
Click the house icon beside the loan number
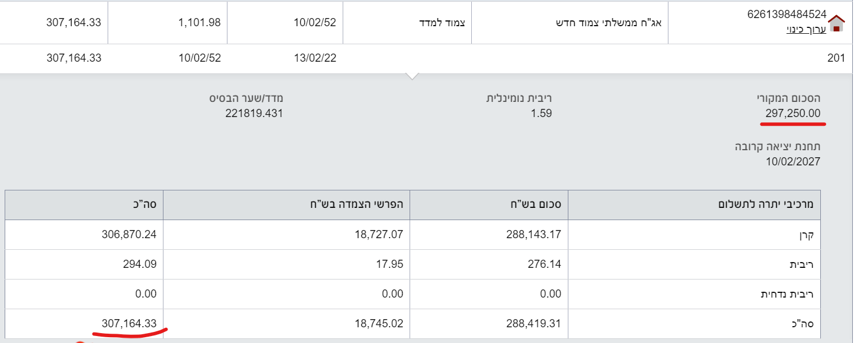(835, 23)
